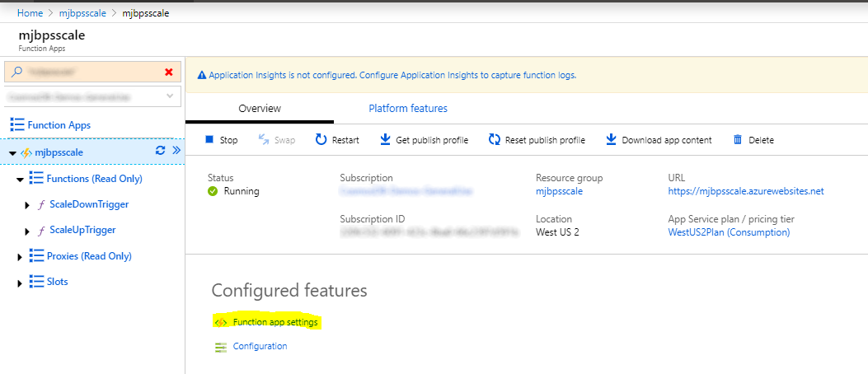The height and width of the screenshot is (374, 868).
Task: Expand ScaleUpTrigger function node
Action: click(x=27, y=231)
